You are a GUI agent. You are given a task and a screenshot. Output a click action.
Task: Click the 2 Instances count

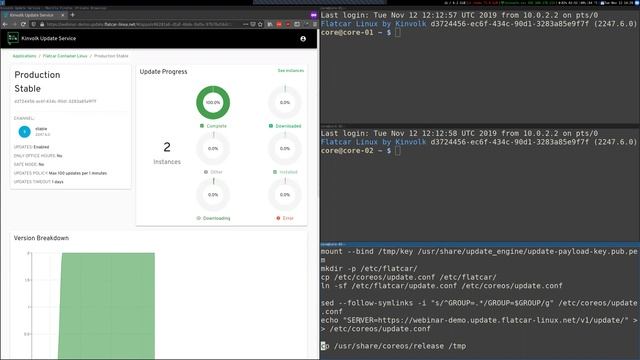(x=167, y=153)
